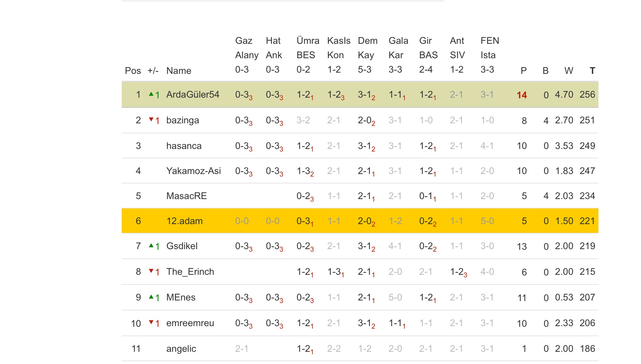Select the FEN Ista 3-3 match header

[x=490, y=55]
